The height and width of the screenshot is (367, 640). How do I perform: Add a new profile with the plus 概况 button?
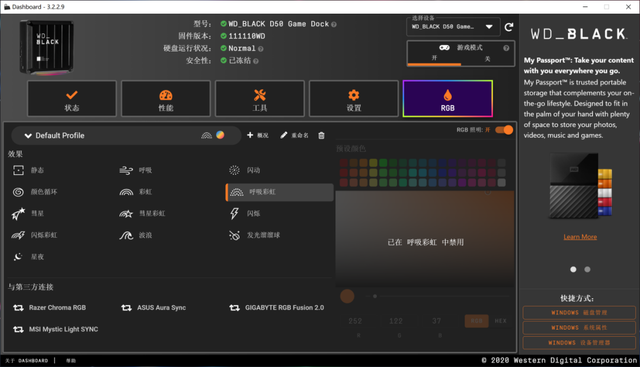pos(258,135)
